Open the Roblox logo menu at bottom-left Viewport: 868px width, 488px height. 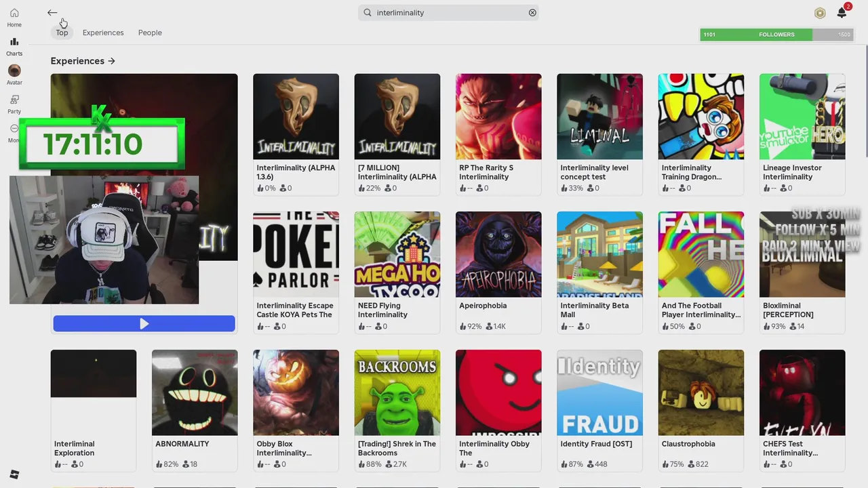point(15,474)
